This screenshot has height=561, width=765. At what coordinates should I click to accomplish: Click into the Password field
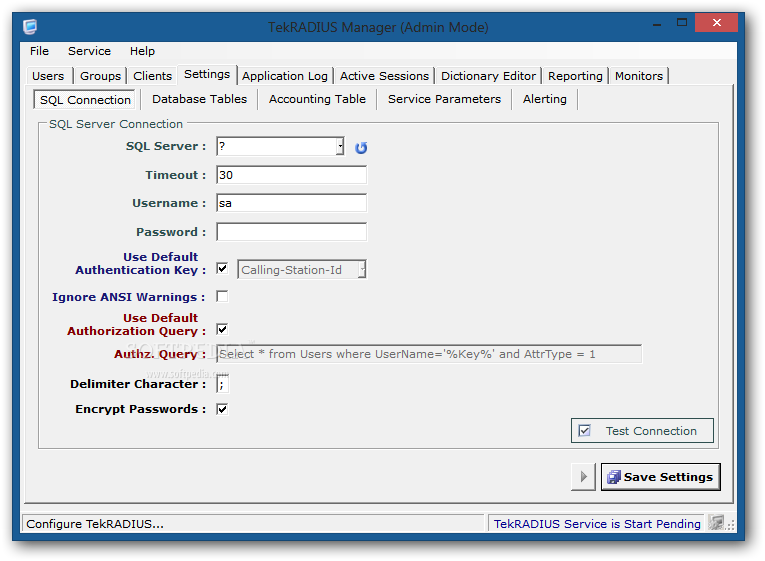point(291,232)
